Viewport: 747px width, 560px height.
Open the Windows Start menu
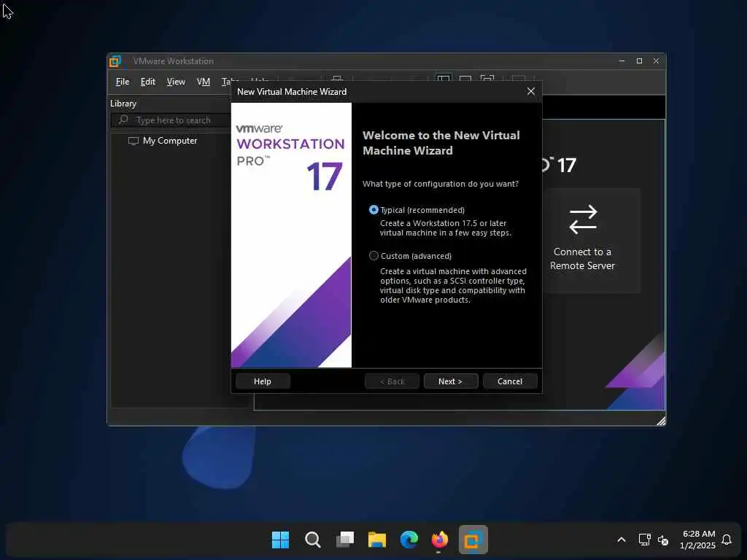280,540
